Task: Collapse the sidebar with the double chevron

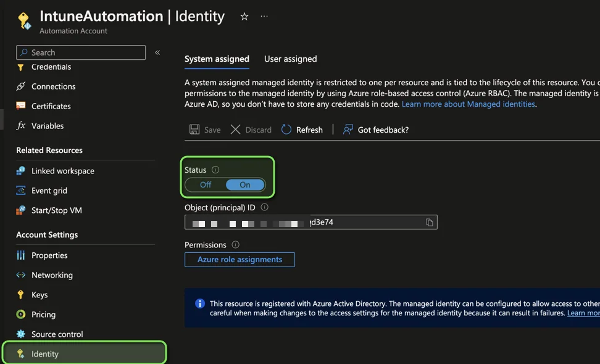Action: click(157, 52)
